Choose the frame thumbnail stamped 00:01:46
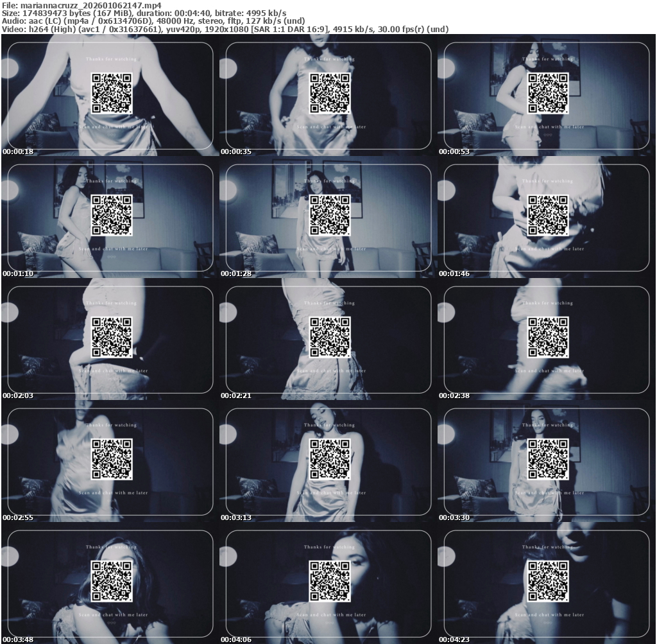Screen dimensions: 657x644 click(x=547, y=217)
